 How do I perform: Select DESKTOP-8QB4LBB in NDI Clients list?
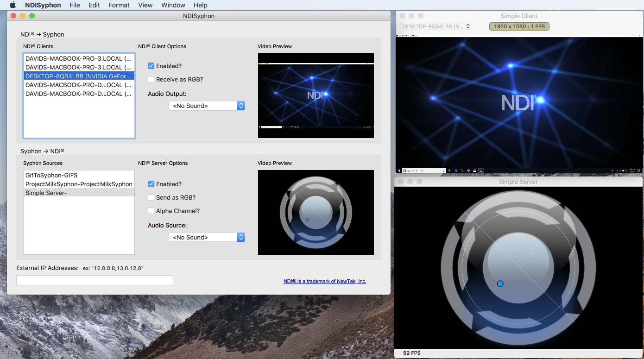pos(79,76)
